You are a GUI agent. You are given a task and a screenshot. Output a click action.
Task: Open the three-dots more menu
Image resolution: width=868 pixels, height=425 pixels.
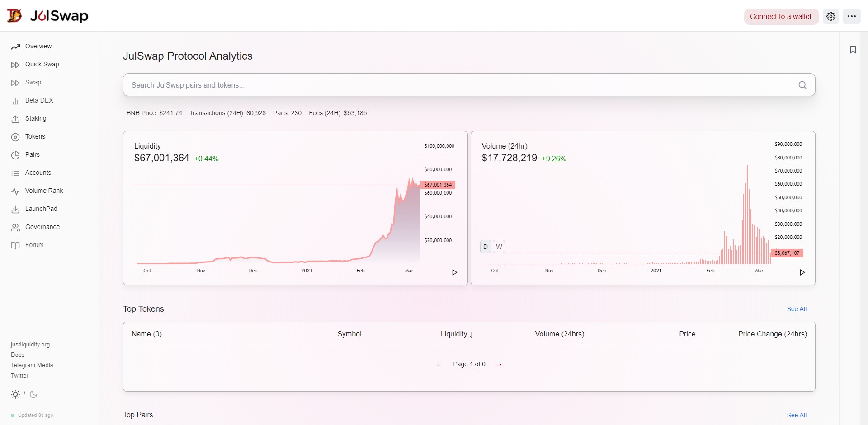click(852, 16)
